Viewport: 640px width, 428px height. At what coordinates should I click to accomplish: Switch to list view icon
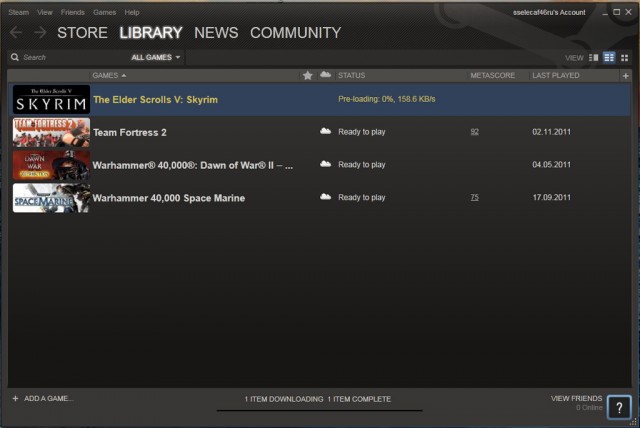[609, 58]
